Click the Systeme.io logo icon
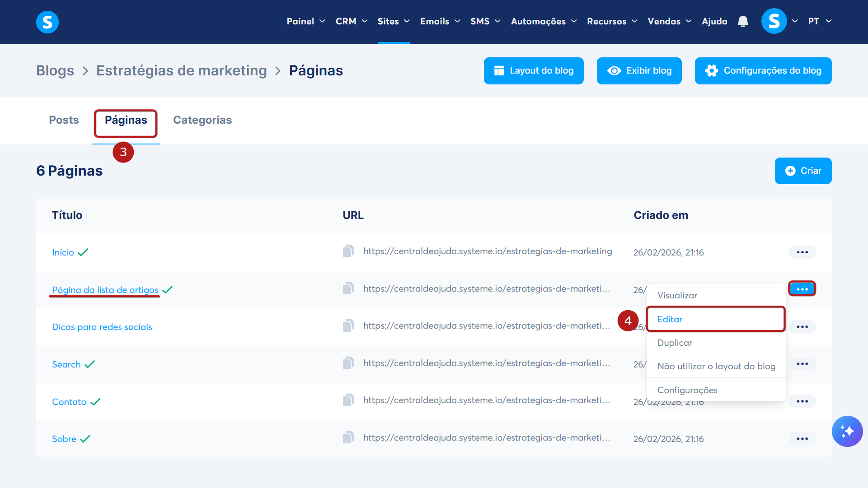This screenshot has width=868, height=488. click(x=47, y=22)
